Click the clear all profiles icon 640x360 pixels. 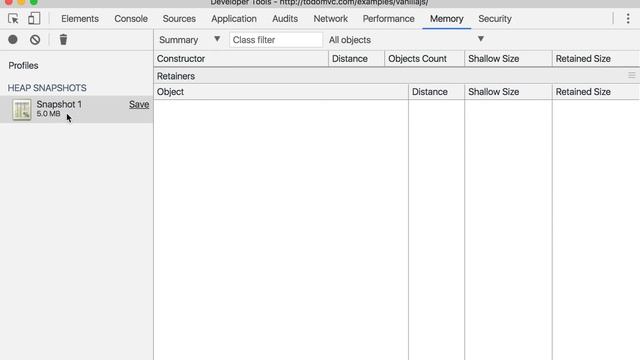pyautogui.click(x=35, y=40)
